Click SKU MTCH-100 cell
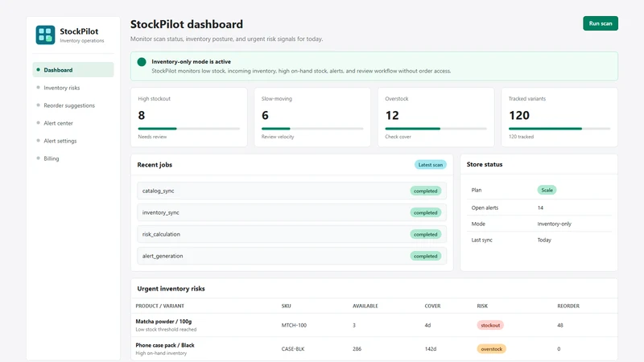The image size is (644, 362). click(x=294, y=325)
